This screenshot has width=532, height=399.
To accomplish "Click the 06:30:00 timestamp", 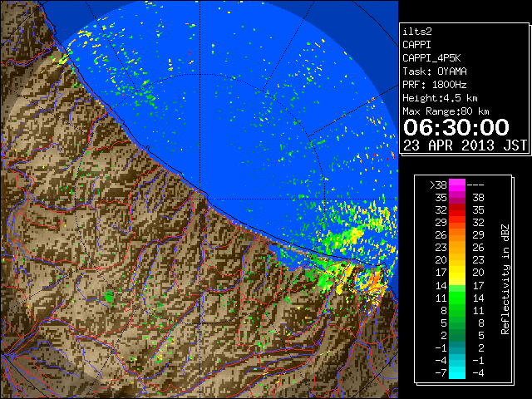I will [x=456, y=127].
